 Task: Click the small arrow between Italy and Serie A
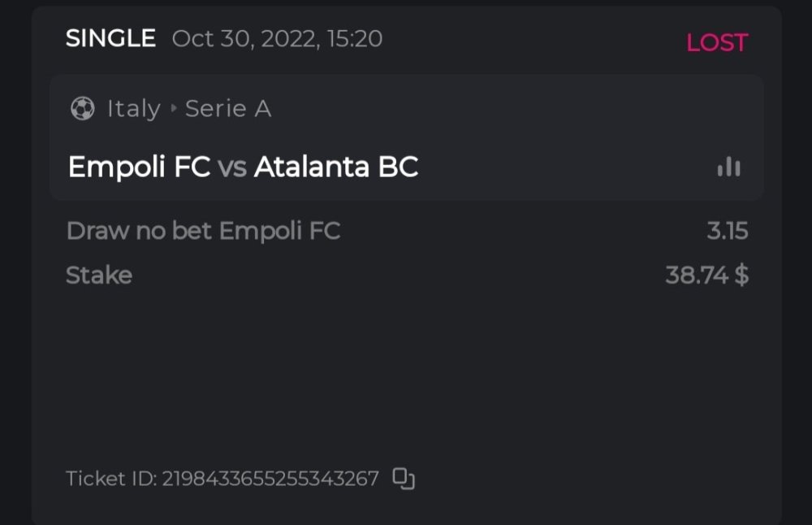(173, 108)
